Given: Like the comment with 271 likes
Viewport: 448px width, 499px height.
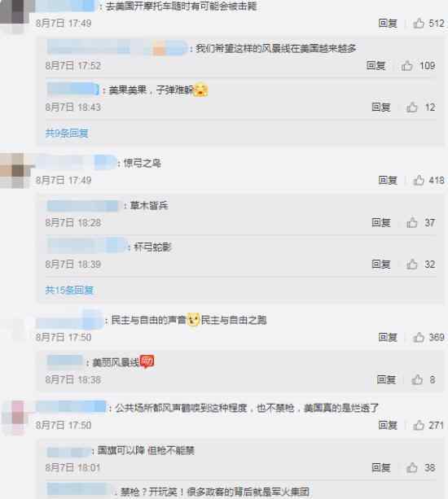Looking at the screenshot, I should 419,425.
